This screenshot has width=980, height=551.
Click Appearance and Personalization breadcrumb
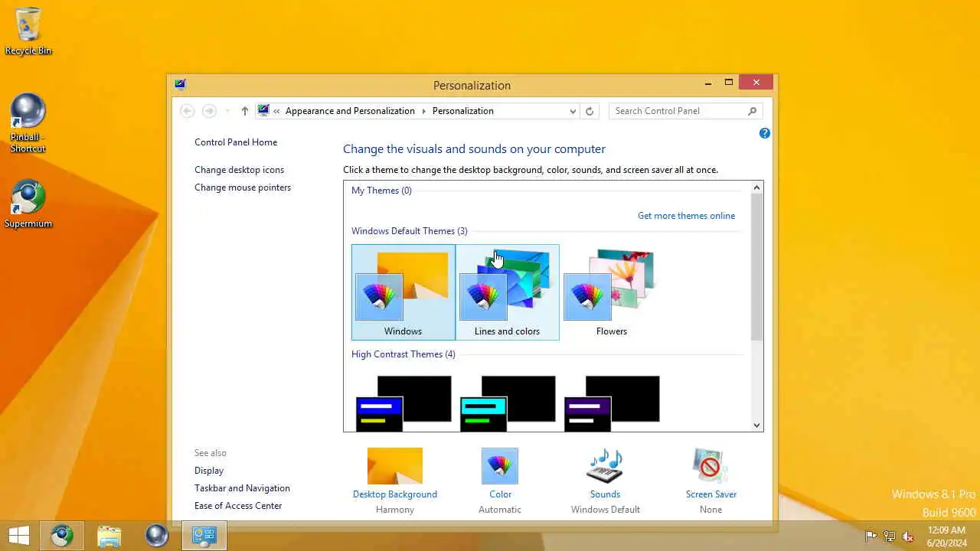350,111
